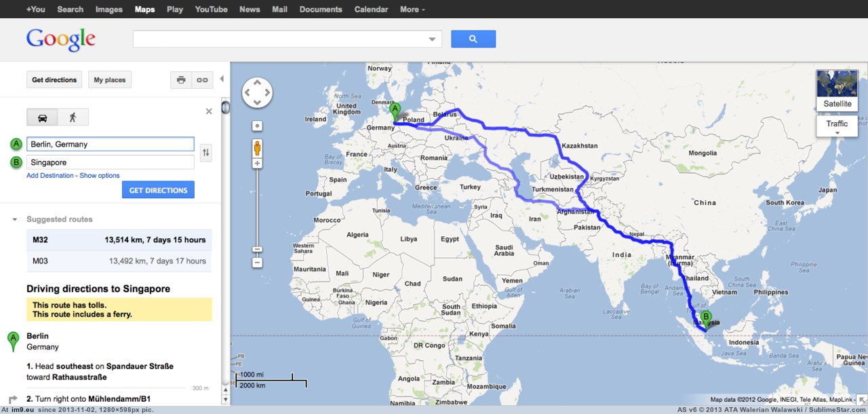Select driving mode car toggle
The width and height of the screenshot is (868, 414).
pos(42,117)
